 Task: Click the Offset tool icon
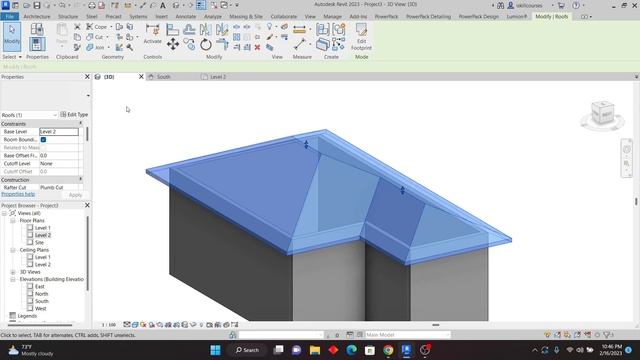pyautogui.click(x=189, y=29)
